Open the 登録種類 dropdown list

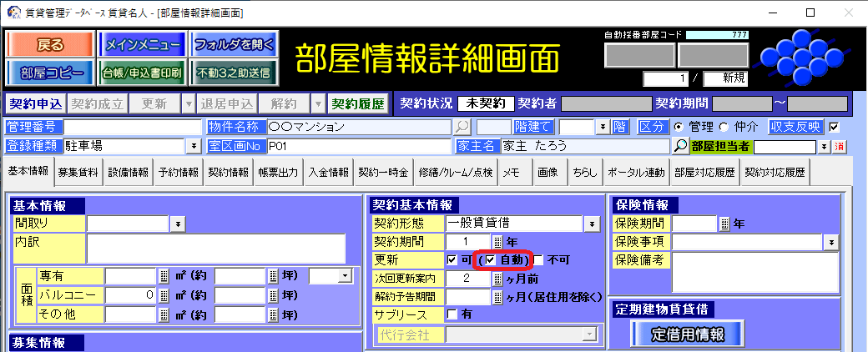point(194,146)
